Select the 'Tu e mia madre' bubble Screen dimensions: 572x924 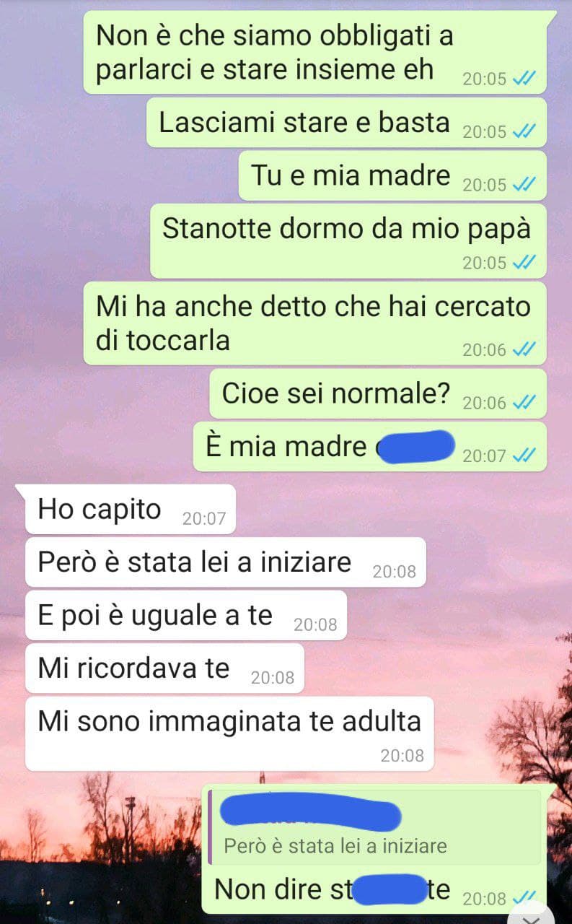click(x=392, y=175)
